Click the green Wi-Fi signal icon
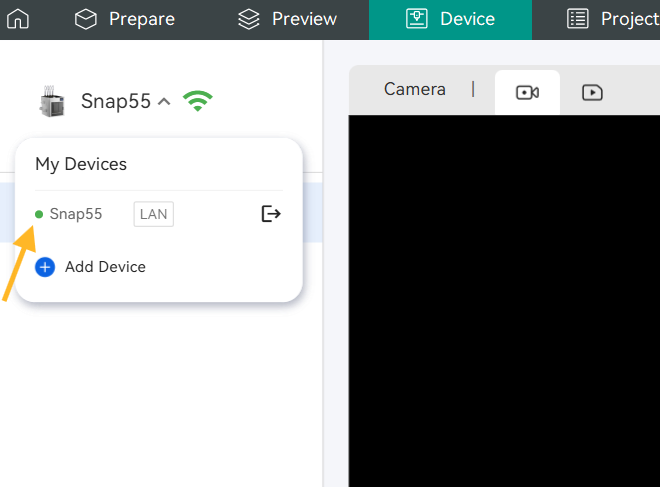 pyautogui.click(x=198, y=101)
